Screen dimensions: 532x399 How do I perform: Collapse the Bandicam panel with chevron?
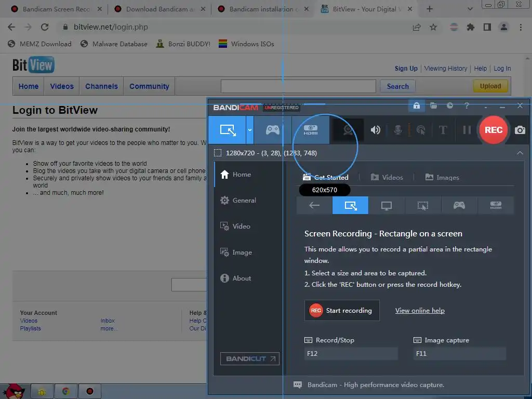coord(520,153)
